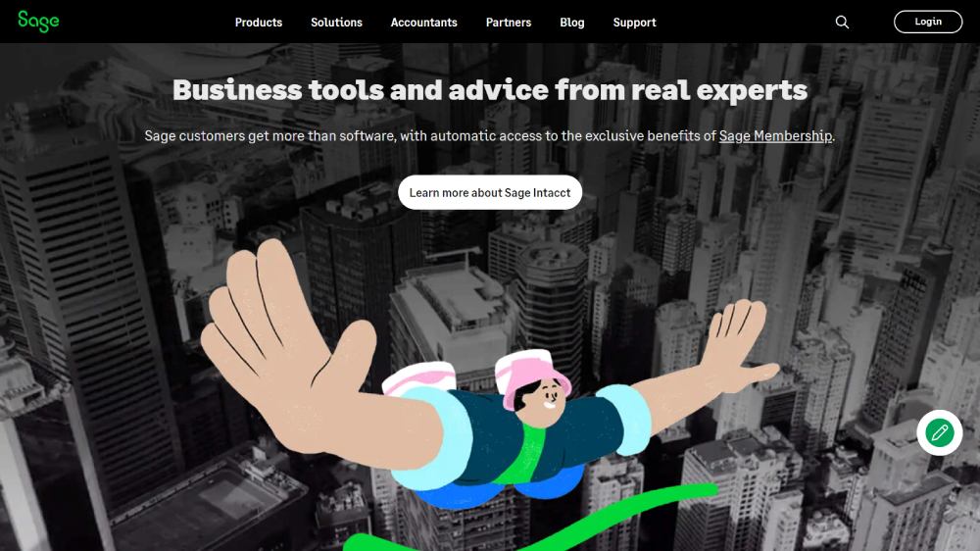
Task: Open the Solutions menu
Action: (336, 23)
